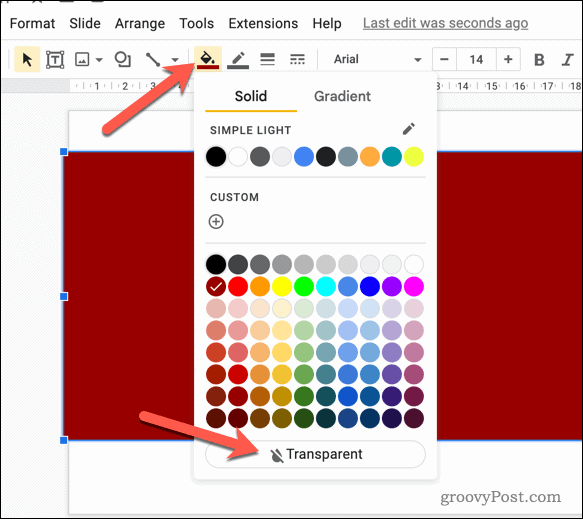This screenshot has height=520, width=583.
Task: Toggle bold formatting
Action: pyautogui.click(x=539, y=59)
